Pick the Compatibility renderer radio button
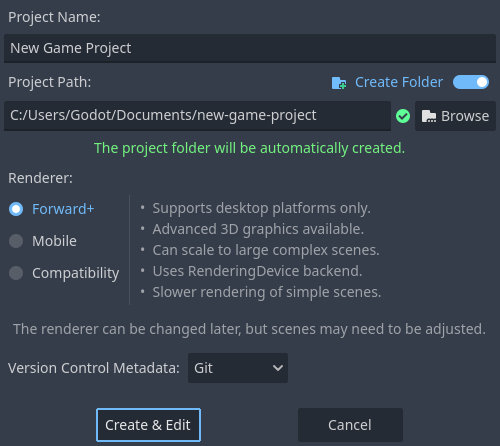 pos(16,273)
